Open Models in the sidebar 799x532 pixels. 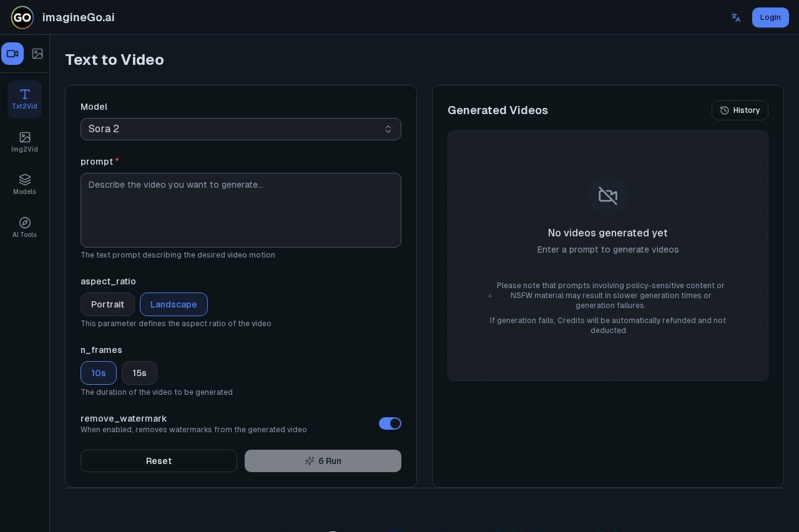pos(24,185)
